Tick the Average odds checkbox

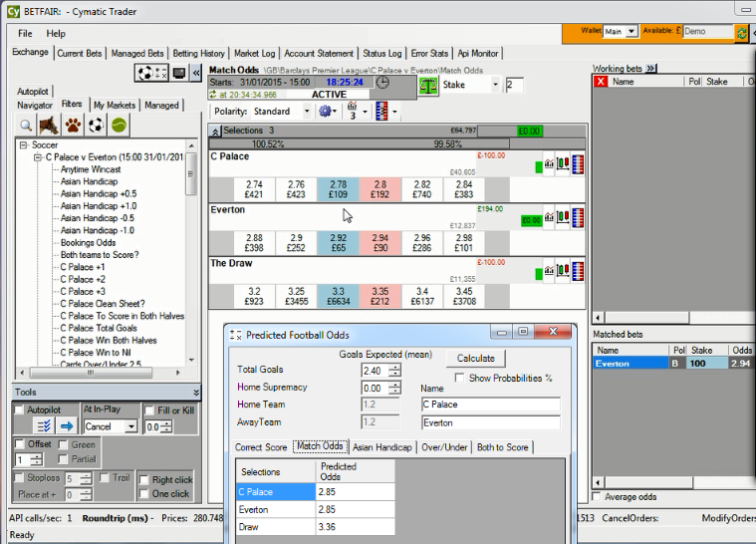coord(597,497)
